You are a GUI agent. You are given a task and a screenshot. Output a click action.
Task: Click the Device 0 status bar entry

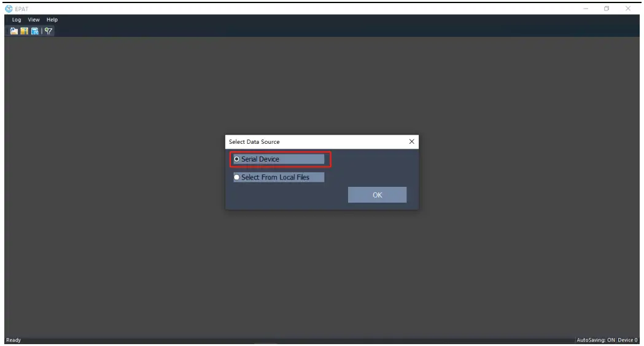[x=627, y=340]
